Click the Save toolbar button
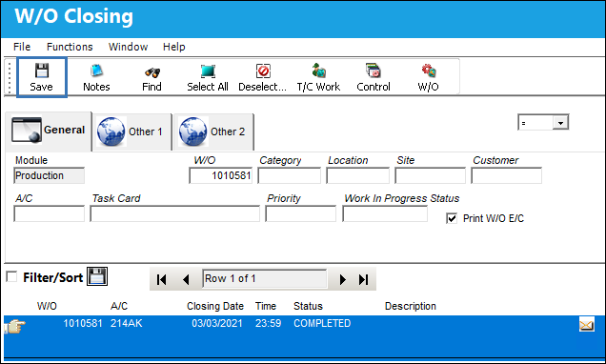 [x=42, y=77]
